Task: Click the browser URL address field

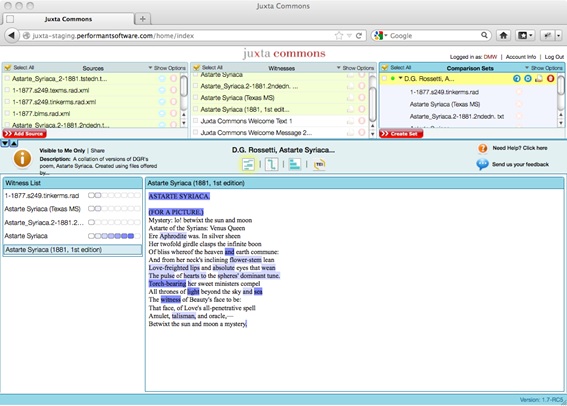Action: [x=181, y=35]
